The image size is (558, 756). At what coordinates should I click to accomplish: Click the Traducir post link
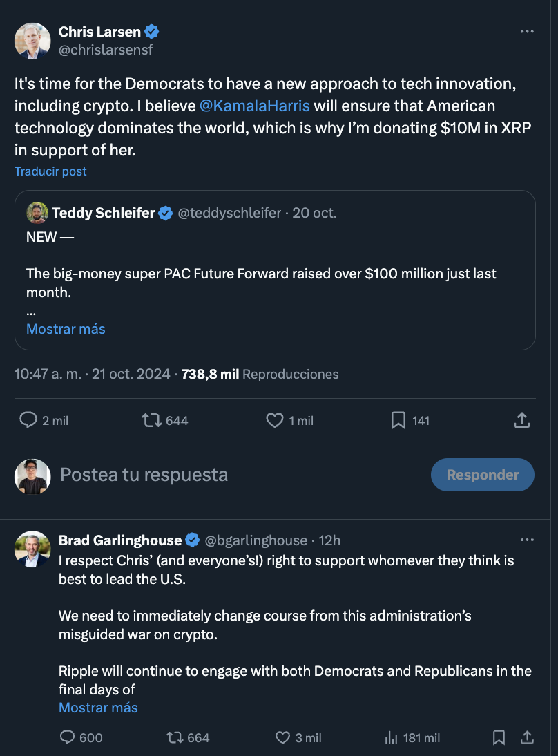pyautogui.click(x=50, y=171)
